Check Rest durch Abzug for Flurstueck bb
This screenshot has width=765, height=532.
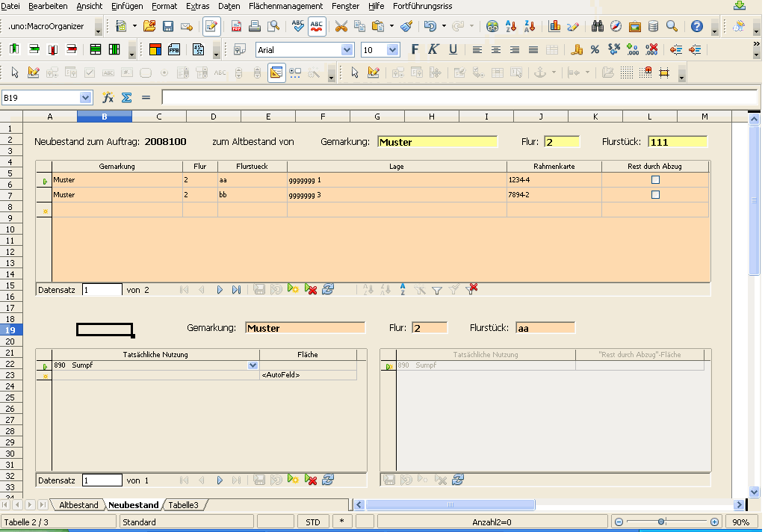(x=655, y=195)
